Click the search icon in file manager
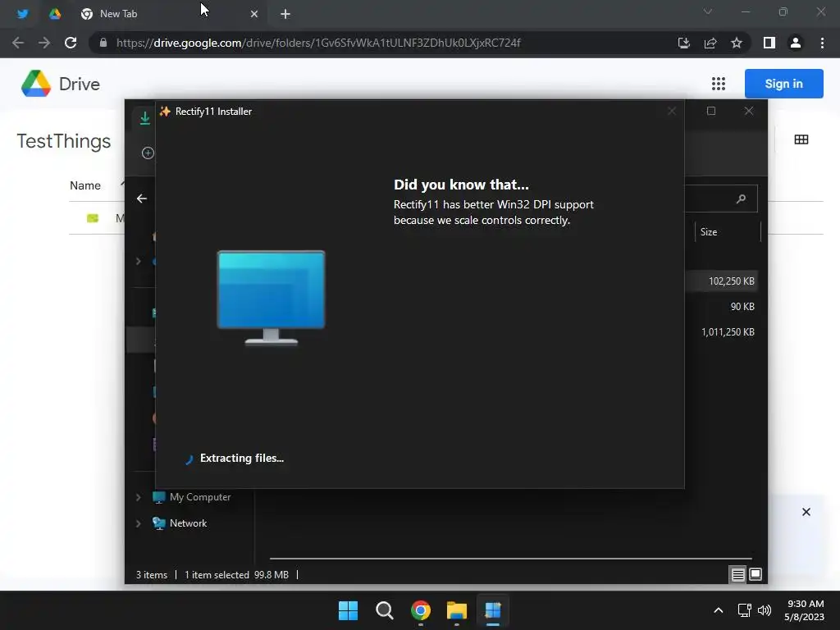The height and width of the screenshot is (630, 840). coord(741,199)
